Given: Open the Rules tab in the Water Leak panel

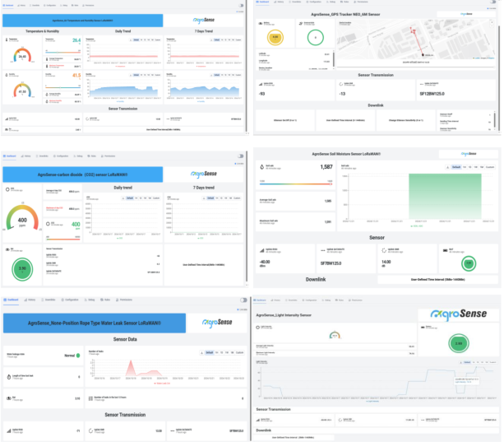Looking at the screenshot, I should pos(105,300).
